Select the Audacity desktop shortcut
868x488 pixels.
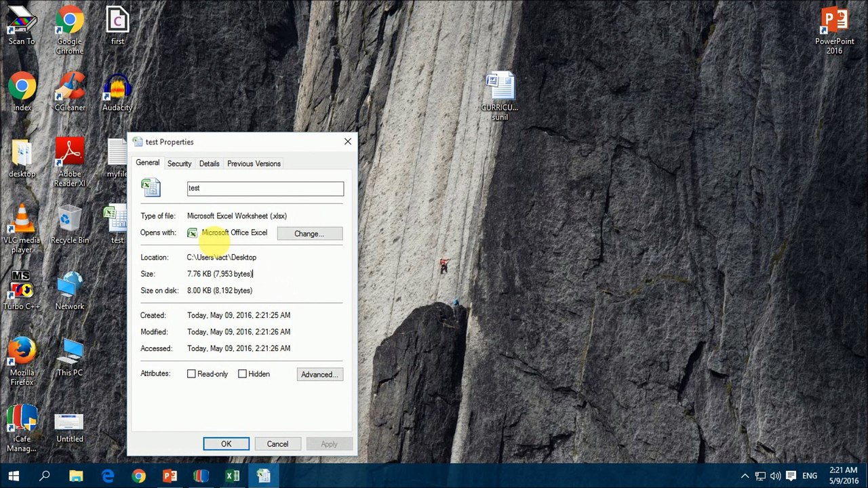point(117,91)
